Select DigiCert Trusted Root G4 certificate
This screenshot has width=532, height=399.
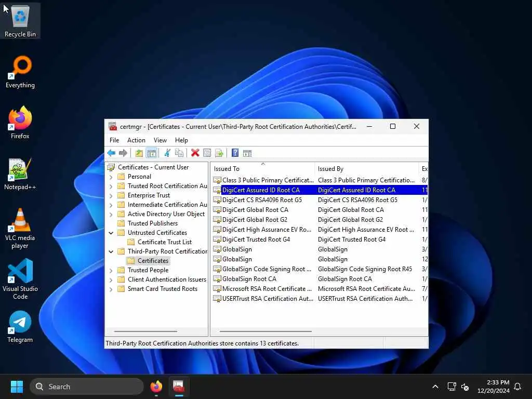pyautogui.click(x=319, y=239)
